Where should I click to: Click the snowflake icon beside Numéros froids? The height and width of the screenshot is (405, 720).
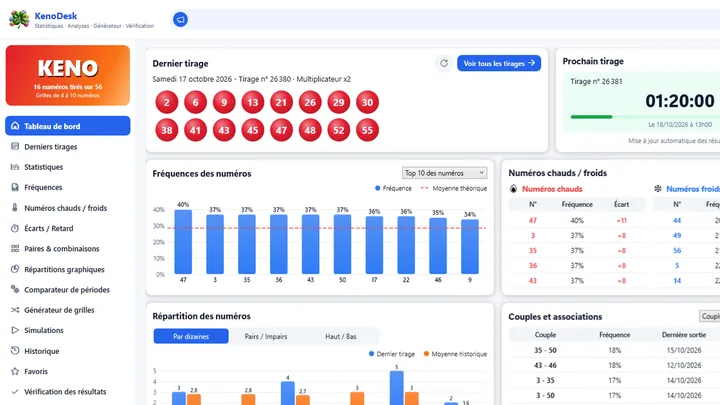tap(658, 189)
